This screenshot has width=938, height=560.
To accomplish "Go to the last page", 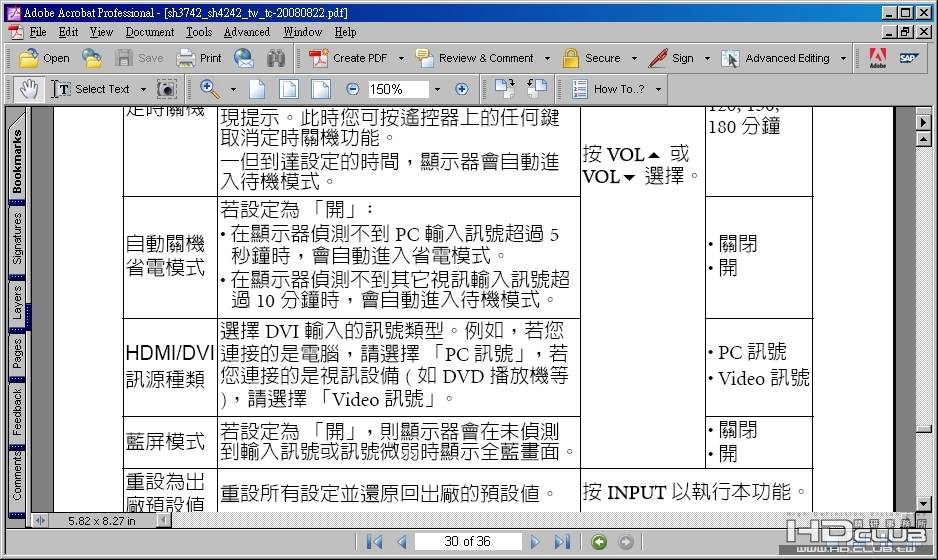I will tap(562, 542).
